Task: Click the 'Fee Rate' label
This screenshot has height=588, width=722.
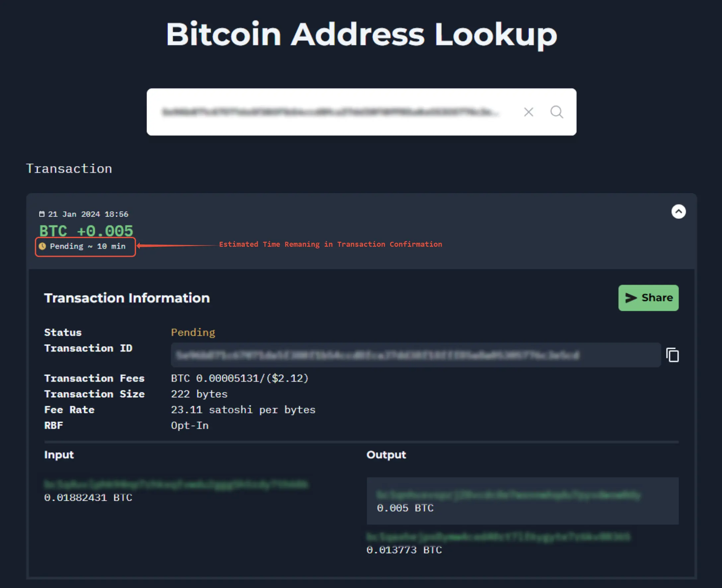Action: click(69, 410)
